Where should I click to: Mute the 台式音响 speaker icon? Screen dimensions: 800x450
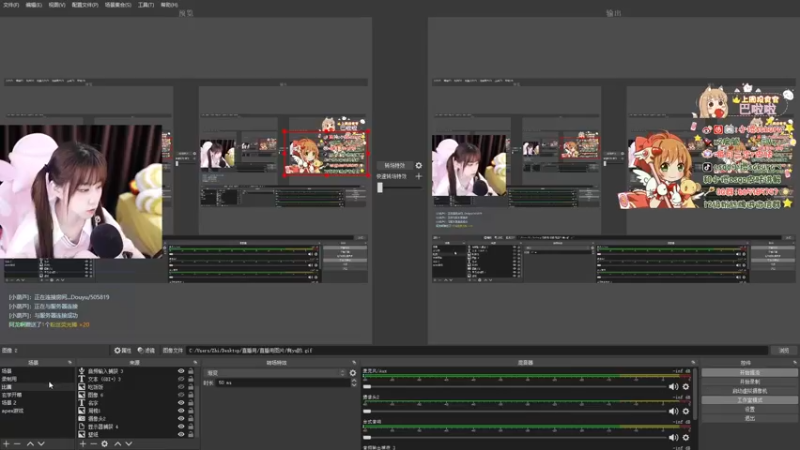(673, 437)
